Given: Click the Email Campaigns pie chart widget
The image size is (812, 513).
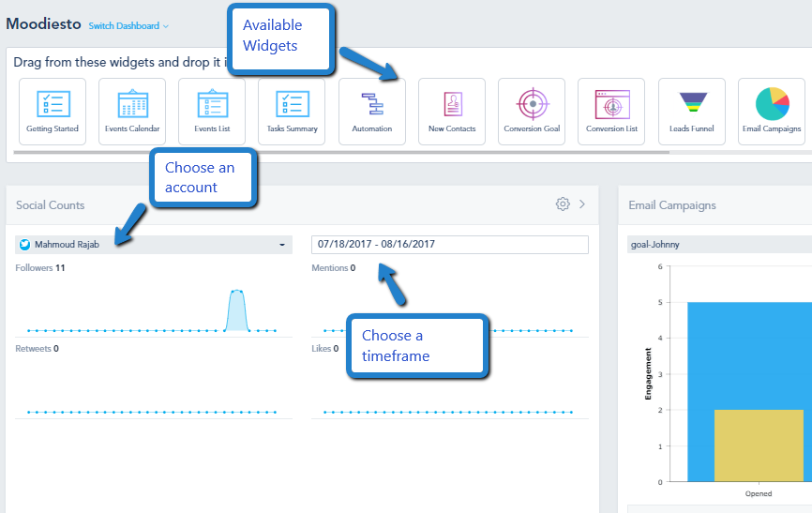Looking at the screenshot, I should (772, 112).
